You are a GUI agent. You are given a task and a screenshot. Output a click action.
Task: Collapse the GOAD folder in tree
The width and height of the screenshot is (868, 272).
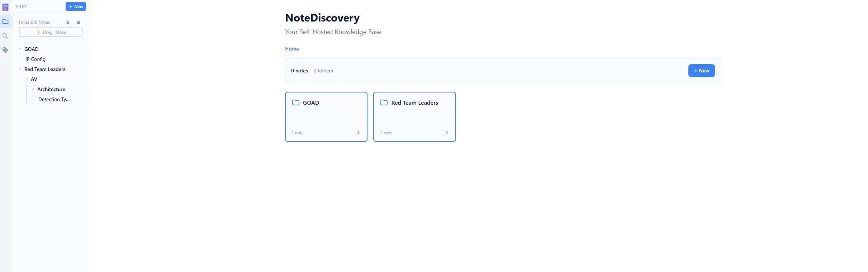click(x=20, y=49)
